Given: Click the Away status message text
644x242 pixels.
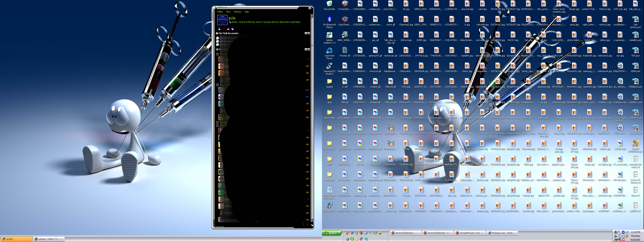Looking at the screenshot, I should (x=266, y=22).
